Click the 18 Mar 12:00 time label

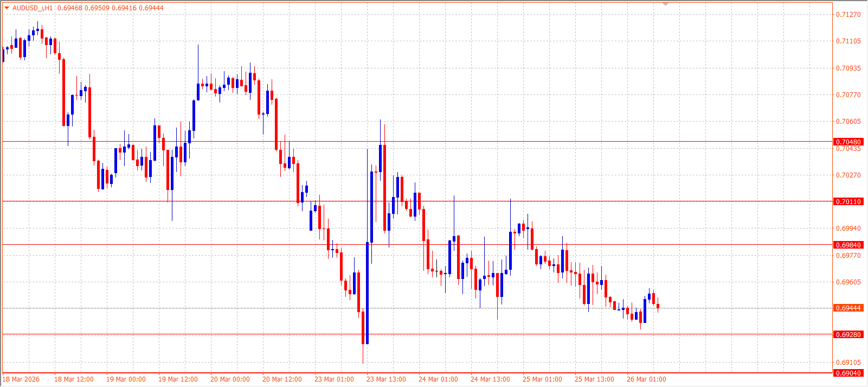(x=74, y=379)
